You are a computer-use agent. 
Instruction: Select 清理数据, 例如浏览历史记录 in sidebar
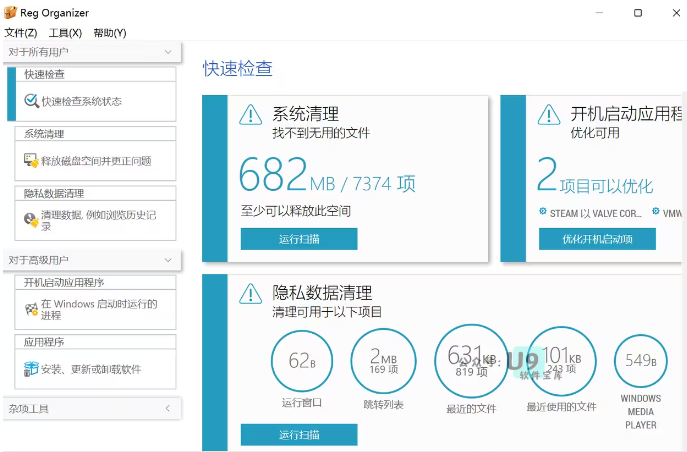point(96,220)
